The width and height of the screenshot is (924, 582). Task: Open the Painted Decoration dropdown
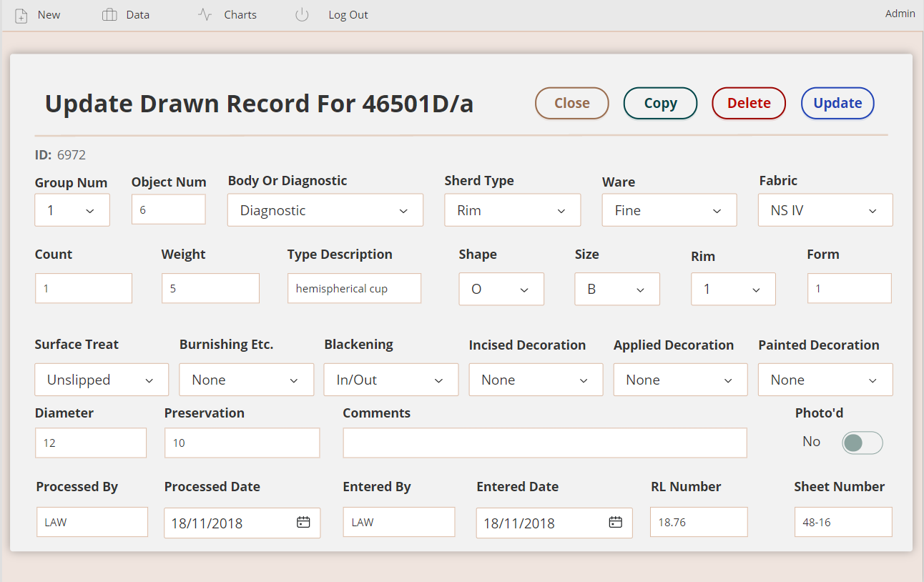(825, 380)
